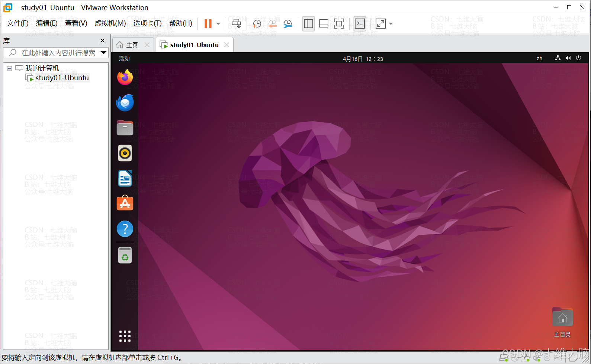Open Thunderbird mail from the Ubuntu dock
Viewport: 591px width, 364px height.
pos(125,103)
